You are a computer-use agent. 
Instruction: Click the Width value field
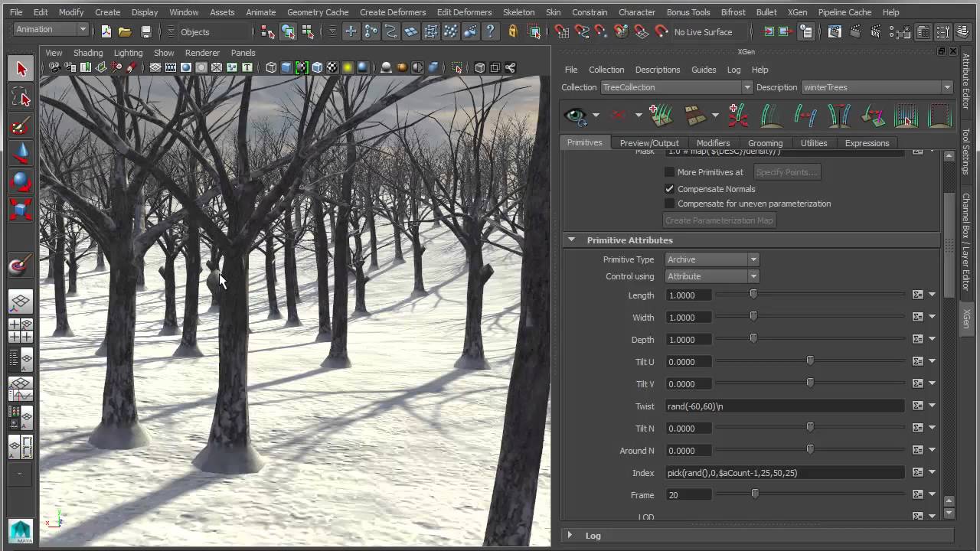688,318
